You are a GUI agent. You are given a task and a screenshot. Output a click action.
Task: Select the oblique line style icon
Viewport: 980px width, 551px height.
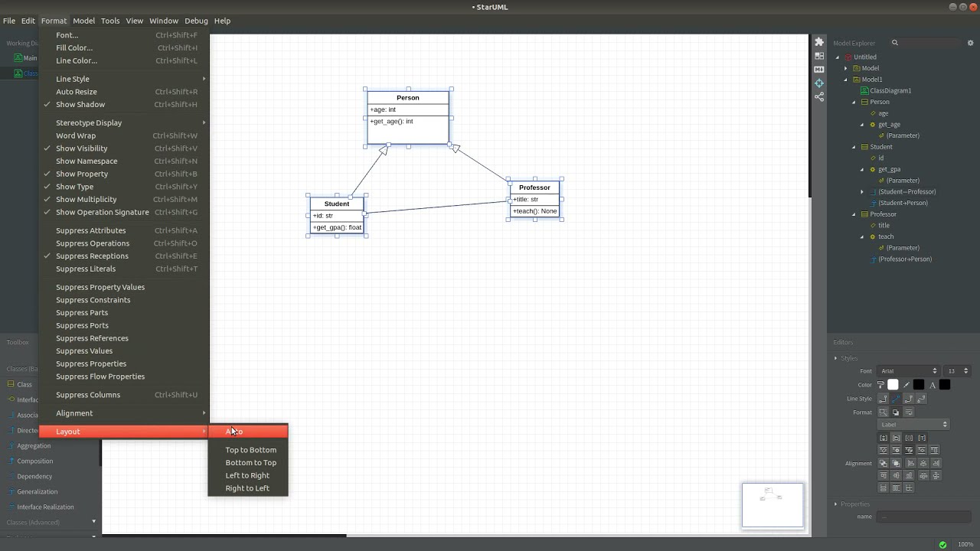pyautogui.click(x=896, y=399)
